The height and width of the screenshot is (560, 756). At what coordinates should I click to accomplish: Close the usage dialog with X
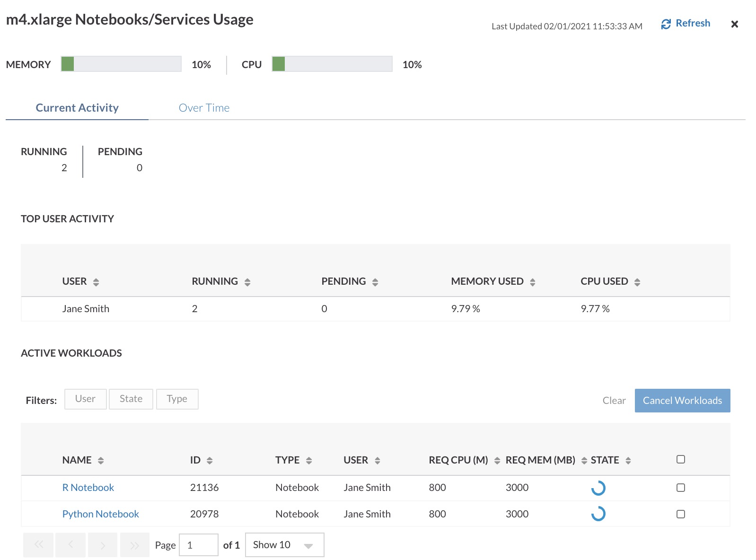point(734,24)
